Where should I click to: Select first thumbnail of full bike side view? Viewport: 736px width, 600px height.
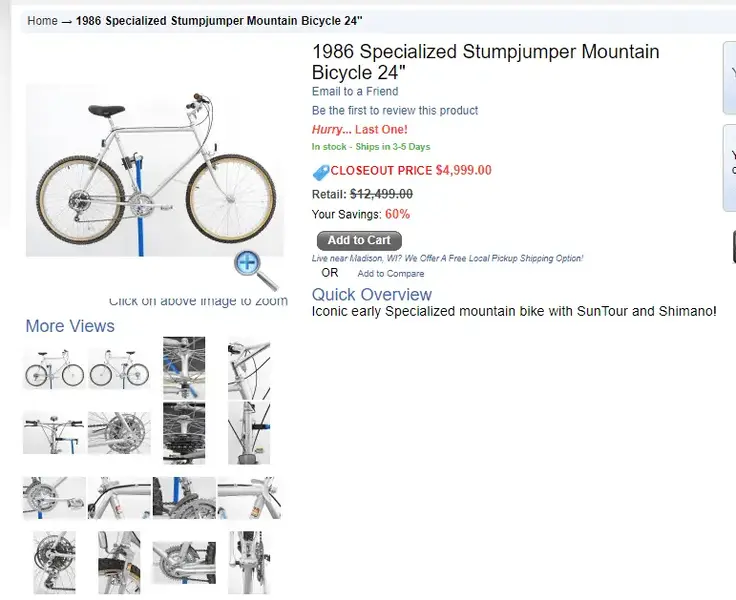tap(54, 369)
